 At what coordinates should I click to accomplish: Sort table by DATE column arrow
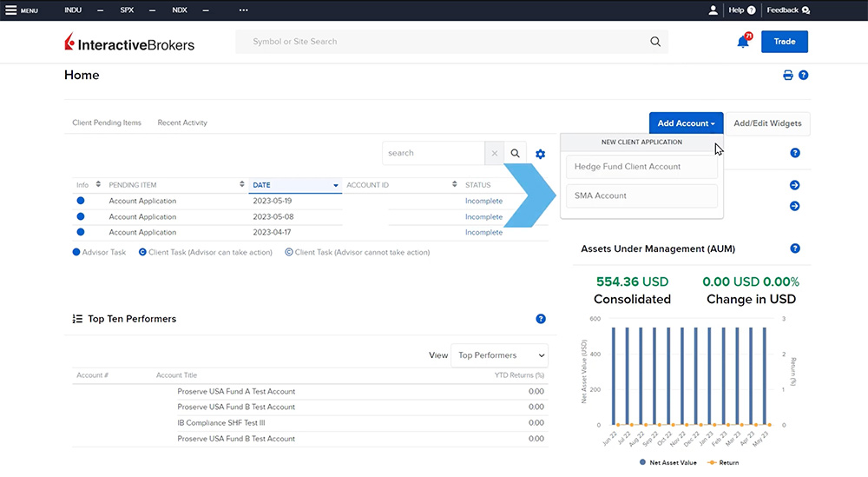(335, 185)
